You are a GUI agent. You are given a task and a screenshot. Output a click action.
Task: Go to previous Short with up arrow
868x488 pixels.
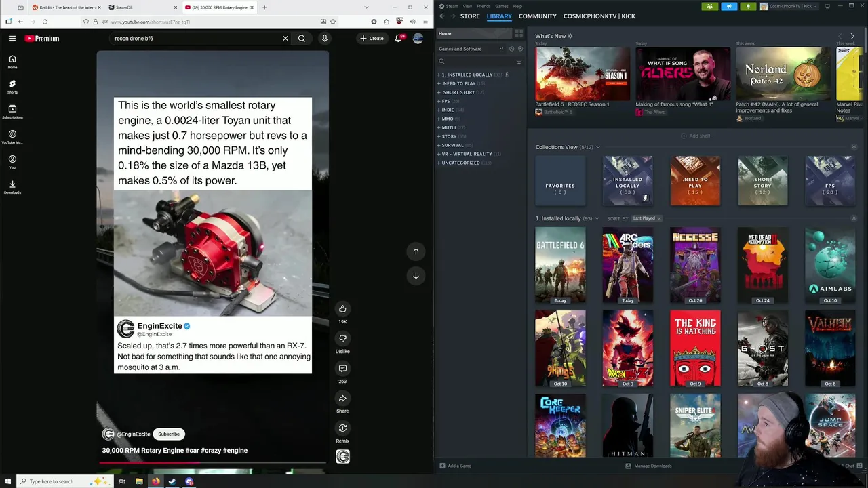click(416, 251)
